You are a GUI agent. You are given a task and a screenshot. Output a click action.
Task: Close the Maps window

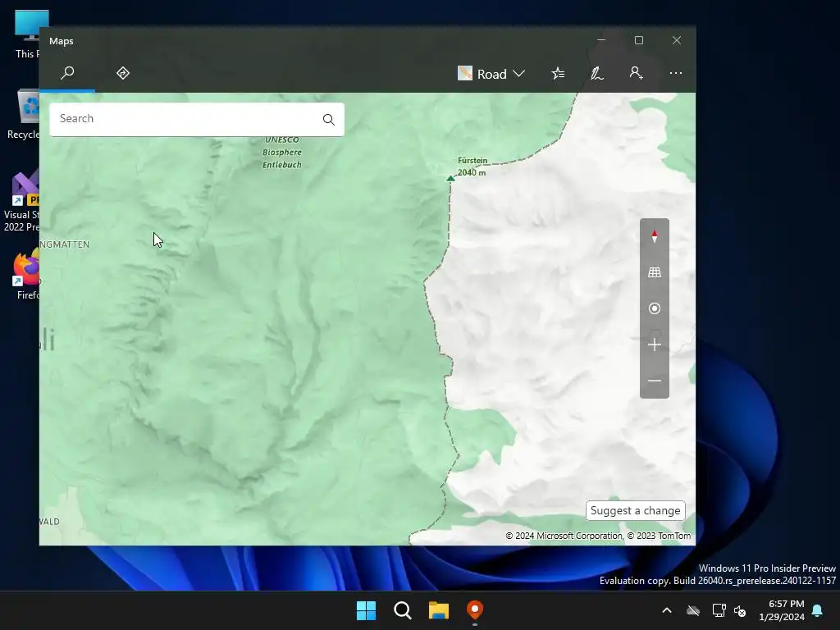pyautogui.click(x=677, y=40)
